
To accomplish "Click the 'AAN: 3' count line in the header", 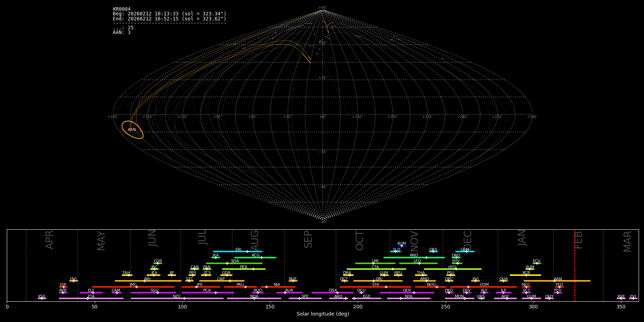I will pyautogui.click(x=122, y=33).
